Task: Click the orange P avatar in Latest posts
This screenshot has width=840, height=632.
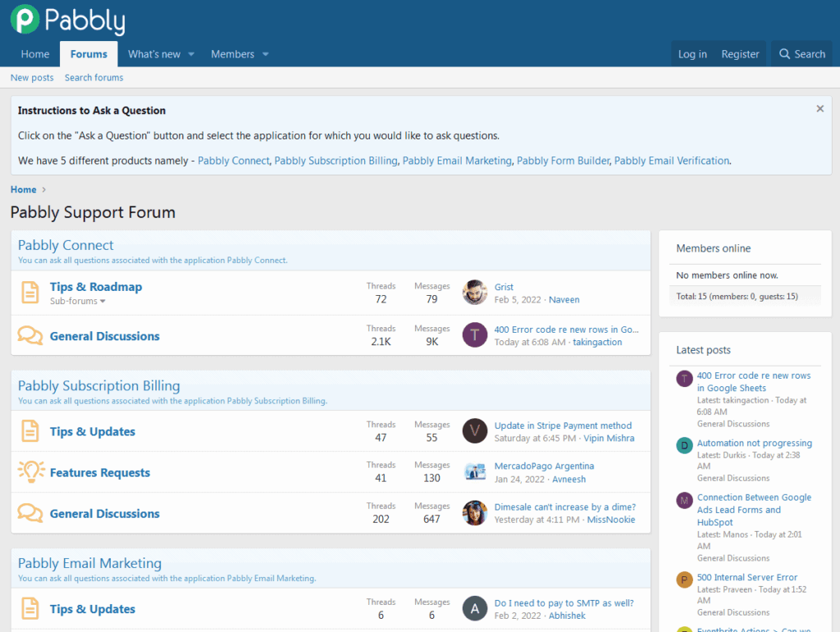Action: [684, 580]
